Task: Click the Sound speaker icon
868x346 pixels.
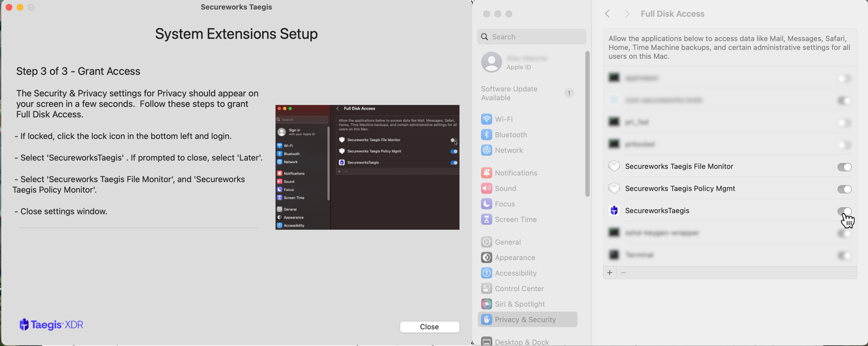Action: tap(487, 188)
